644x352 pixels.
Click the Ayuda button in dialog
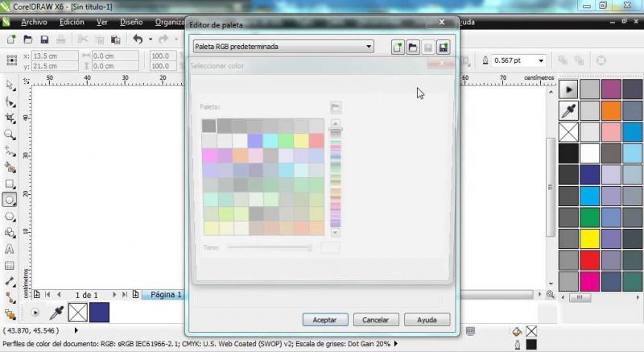pos(427,320)
